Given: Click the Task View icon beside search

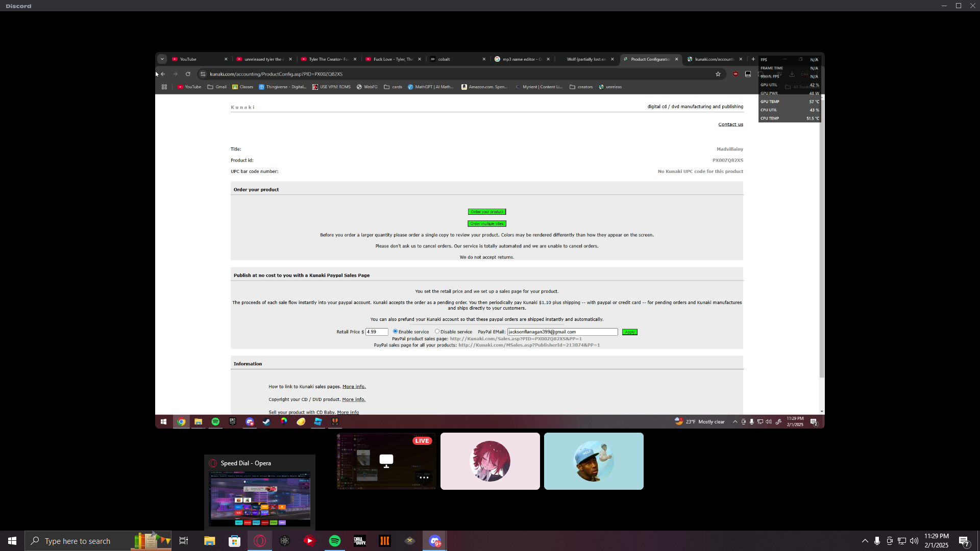Looking at the screenshot, I should [184, 541].
